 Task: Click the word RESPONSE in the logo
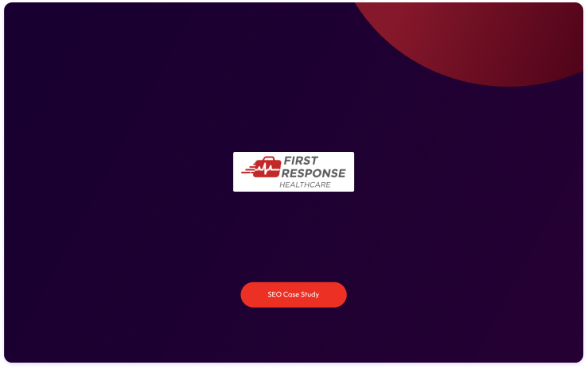pos(313,173)
